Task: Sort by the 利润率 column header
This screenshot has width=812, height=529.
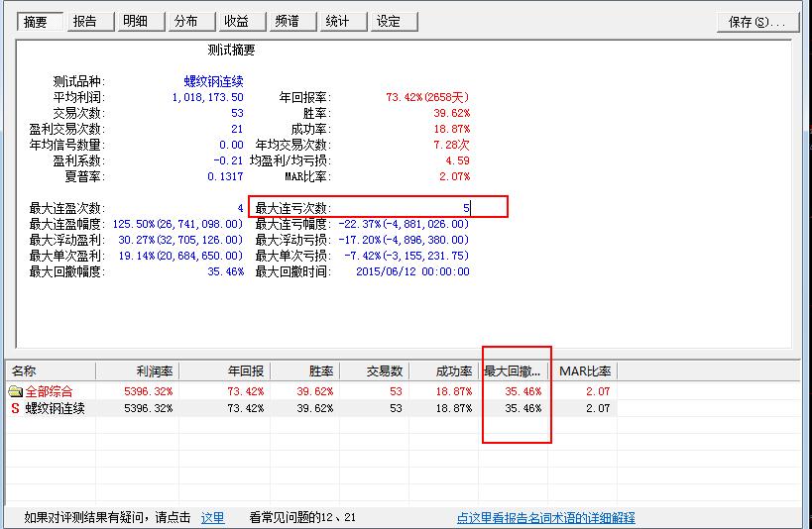Action: click(x=137, y=371)
